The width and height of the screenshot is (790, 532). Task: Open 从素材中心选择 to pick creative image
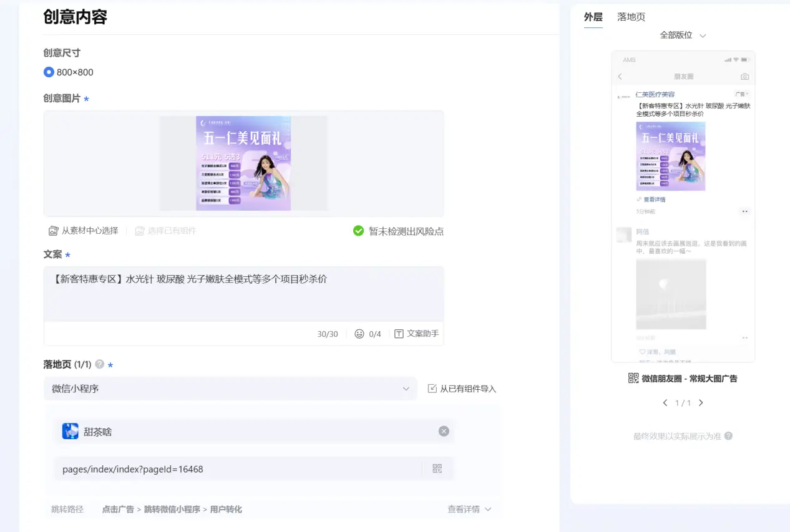[x=82, y=230]
